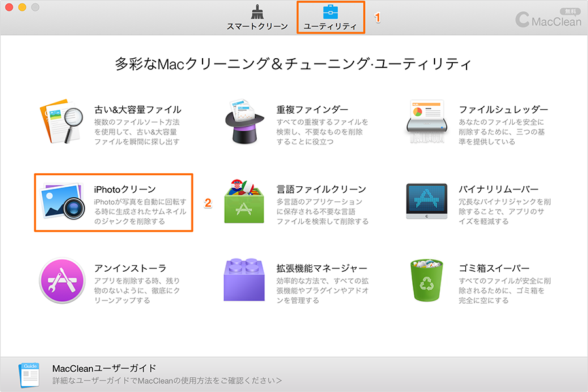The height and width of the screenshot is (392, 588).
Task: Select the アンインストーラ title
Action: coord(130,269)
